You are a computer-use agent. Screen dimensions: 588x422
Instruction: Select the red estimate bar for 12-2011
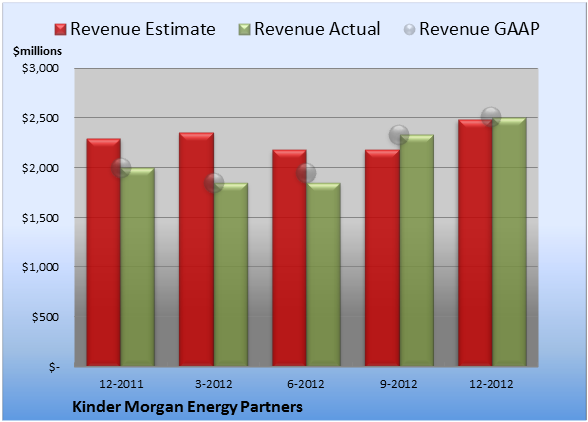[104, 252]
